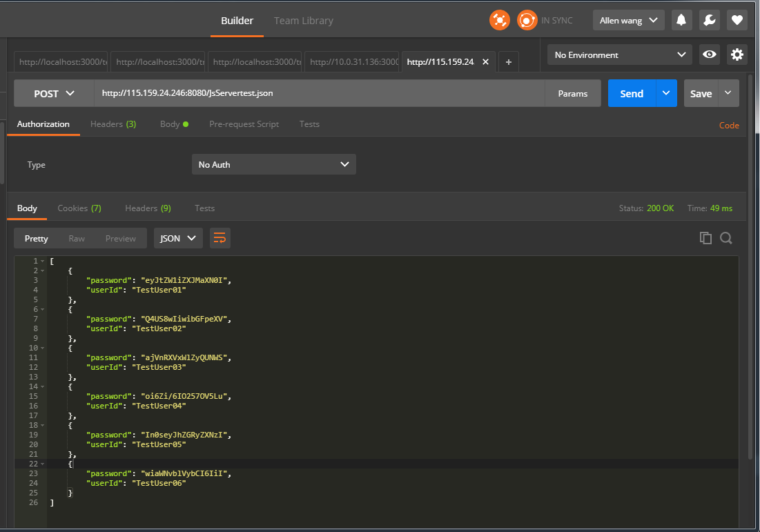The height and width of the screenshot is (532, 760).
Task: Select first localhost:3000 request tab
Action: click(61, 62)
